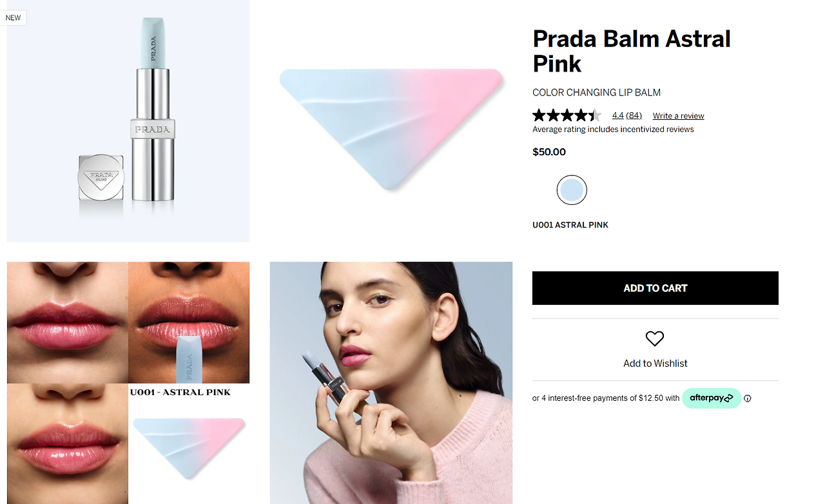Click the NEW badge on product image

pyautogui.click(x=13, y=17)
